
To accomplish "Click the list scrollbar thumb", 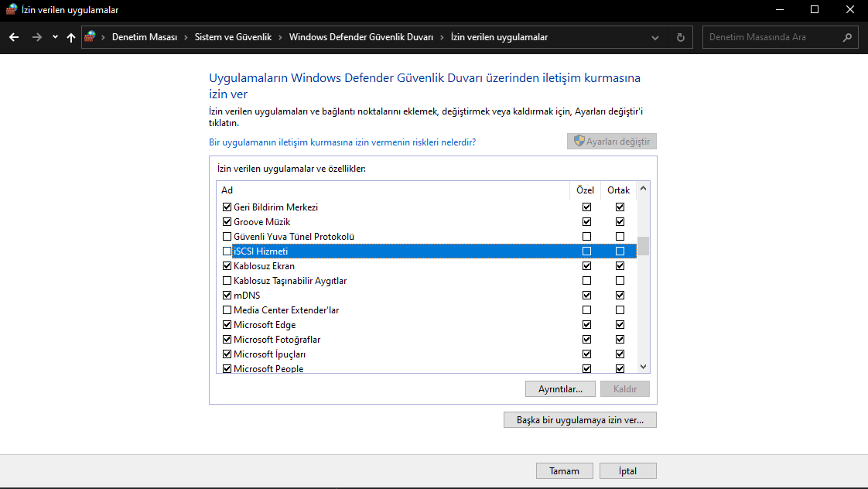I will tap(643, 247).
